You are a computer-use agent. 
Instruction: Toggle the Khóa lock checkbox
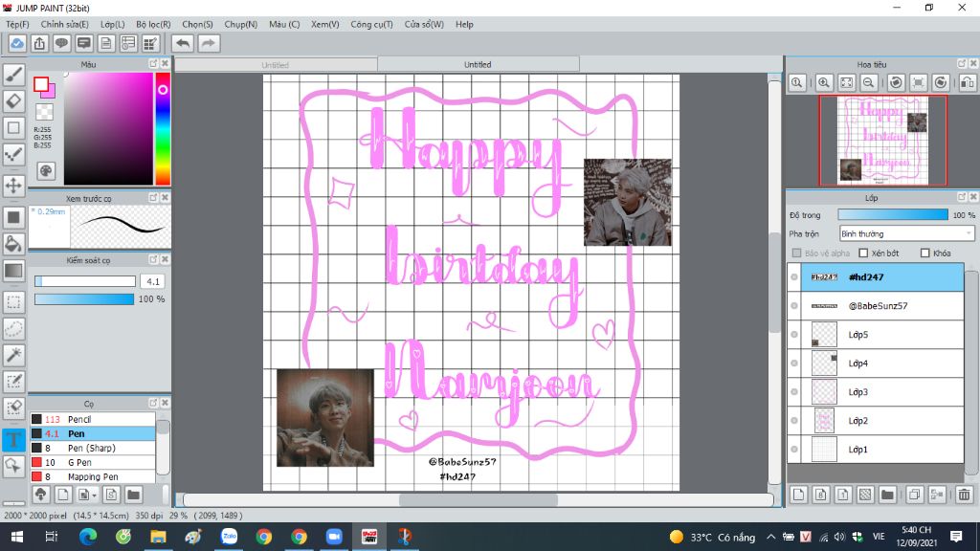click(925, 253)
